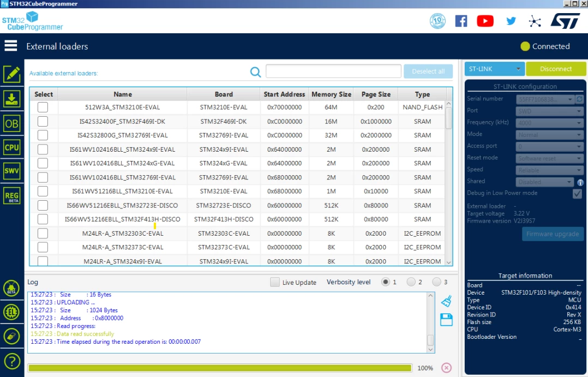Set verbosity level to 2
This screenshot has height=377, width=588.
coord(411,282)
